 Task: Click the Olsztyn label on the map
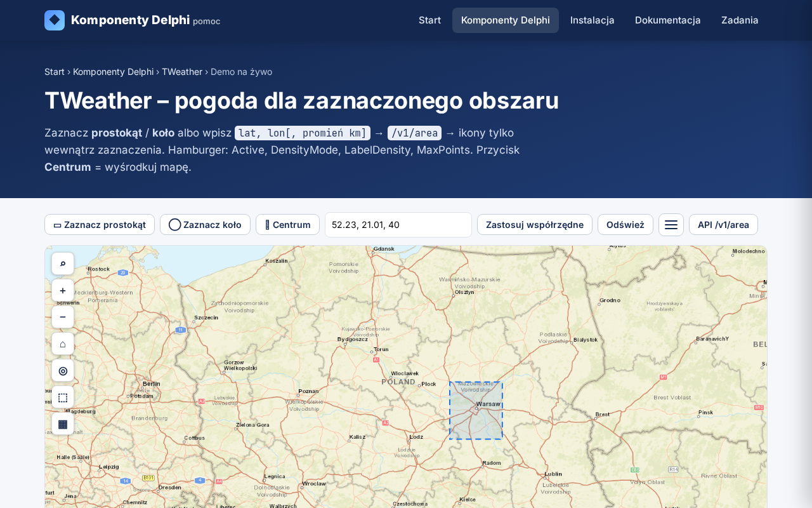464,292
